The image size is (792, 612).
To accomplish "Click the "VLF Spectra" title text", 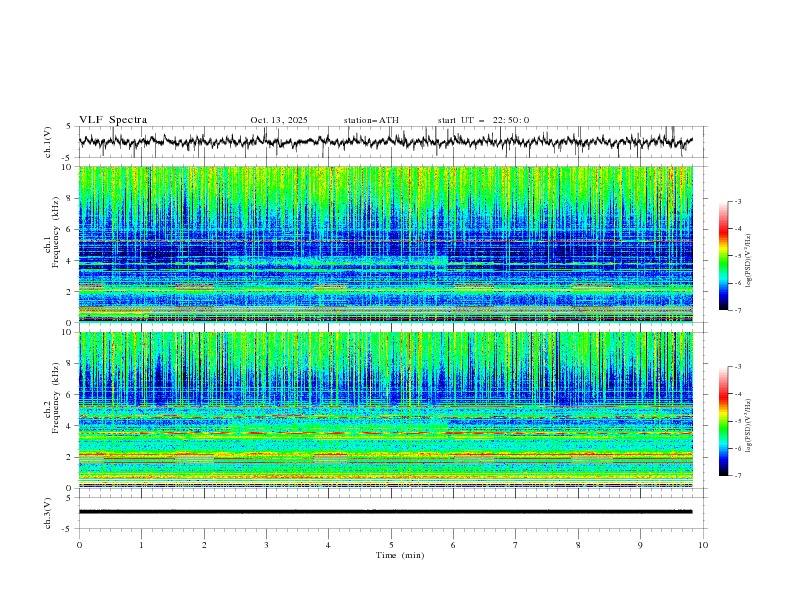I will click(113, 120).
